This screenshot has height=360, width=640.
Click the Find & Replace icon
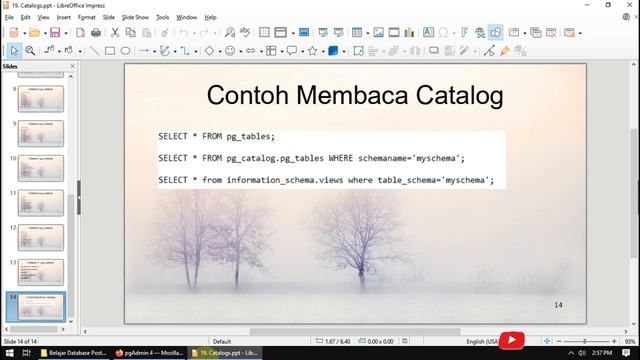point(230,33)
